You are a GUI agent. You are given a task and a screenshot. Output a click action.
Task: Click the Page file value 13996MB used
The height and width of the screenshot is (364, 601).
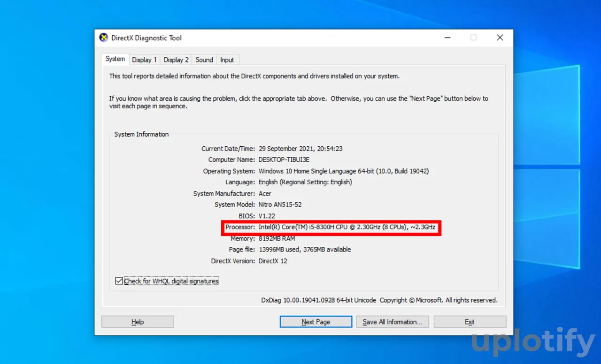pyautogui.click(x=304, y=250)
